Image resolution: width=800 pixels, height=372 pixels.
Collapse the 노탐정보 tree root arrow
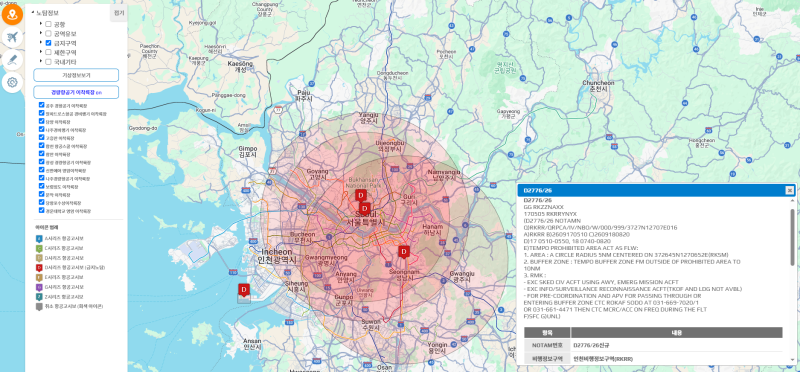coord(33,12)
